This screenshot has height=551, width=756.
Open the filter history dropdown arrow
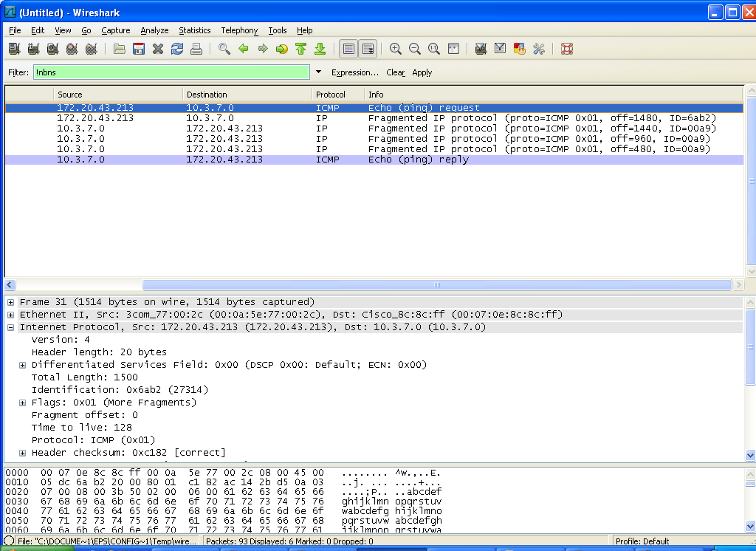click(318, 72)
